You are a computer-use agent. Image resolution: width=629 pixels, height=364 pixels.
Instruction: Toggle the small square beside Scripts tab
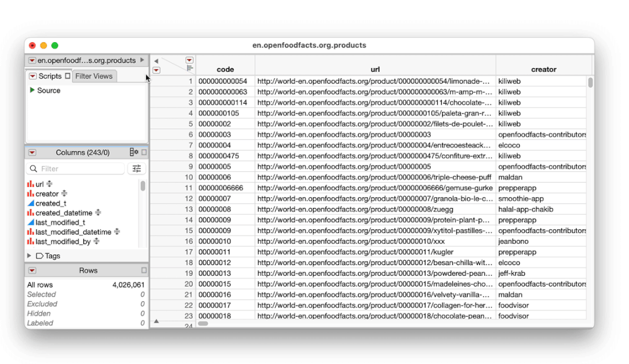coord(67,76)
